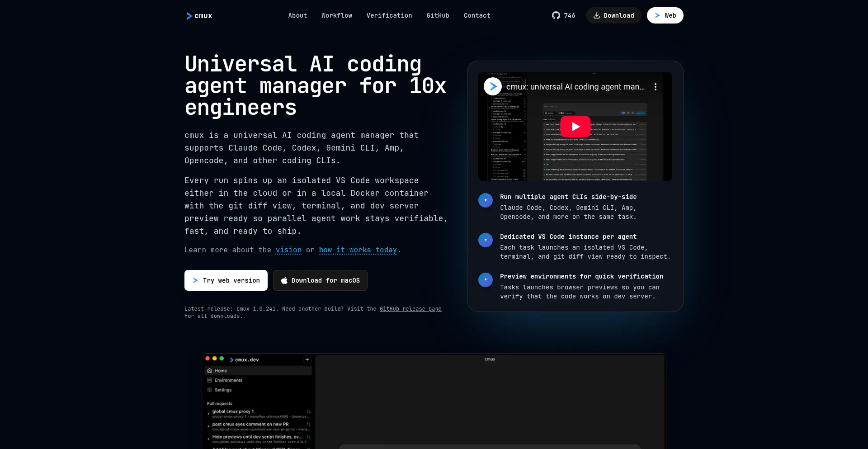This screenshot has height=449, width=868.
Task: Open the YouTube video three-dot options menu
Action: (x=656, y=86)
